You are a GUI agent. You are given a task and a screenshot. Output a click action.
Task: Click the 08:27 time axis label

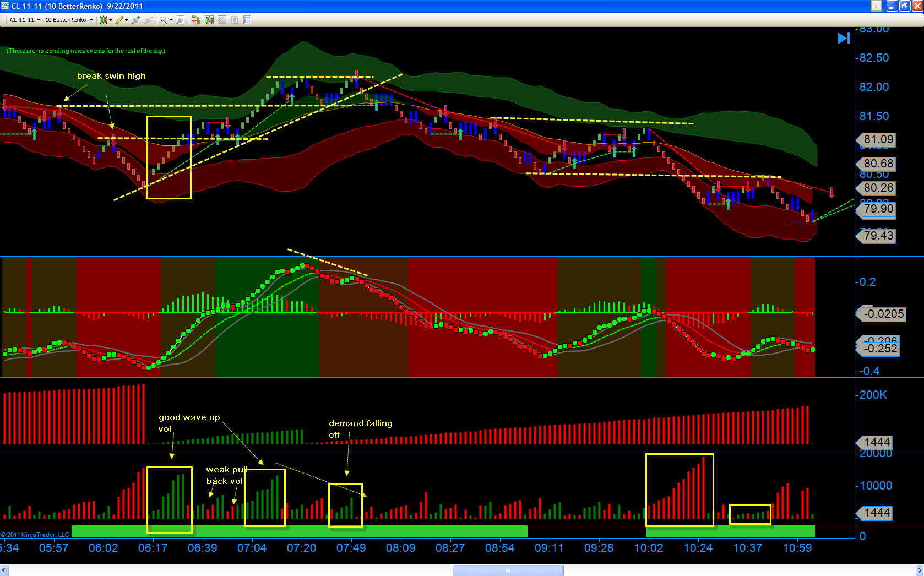point(450,548)
